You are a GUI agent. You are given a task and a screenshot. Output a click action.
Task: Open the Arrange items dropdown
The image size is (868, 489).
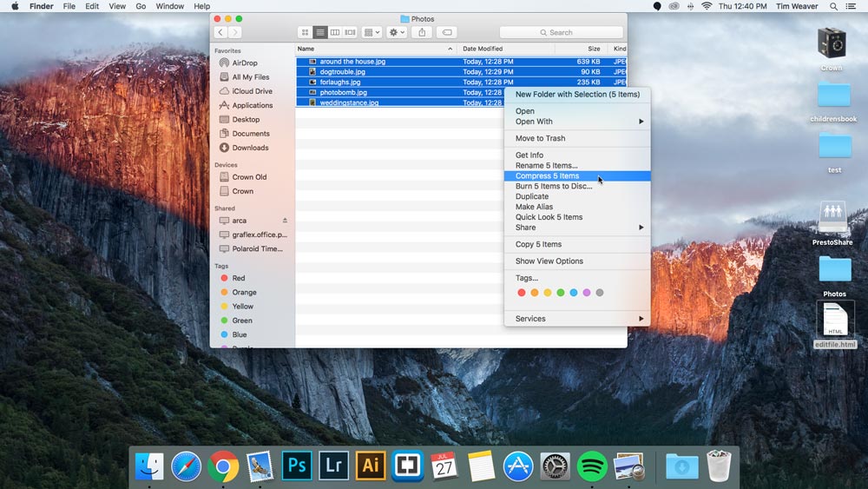(372, 32)
